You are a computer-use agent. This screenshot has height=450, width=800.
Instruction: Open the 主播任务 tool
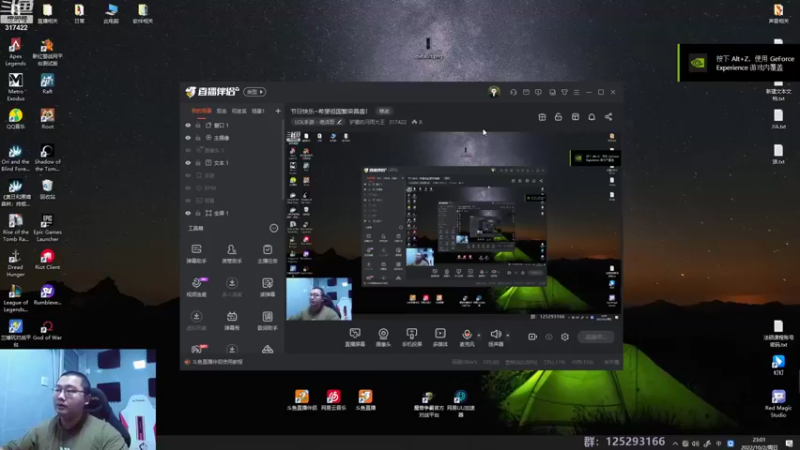(267, 254)
